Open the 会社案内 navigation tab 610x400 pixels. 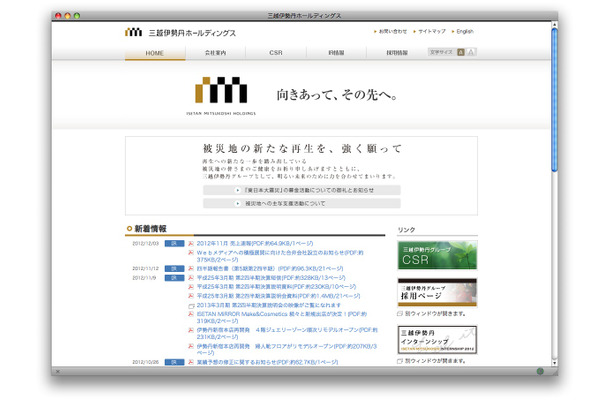coord(216,53)
